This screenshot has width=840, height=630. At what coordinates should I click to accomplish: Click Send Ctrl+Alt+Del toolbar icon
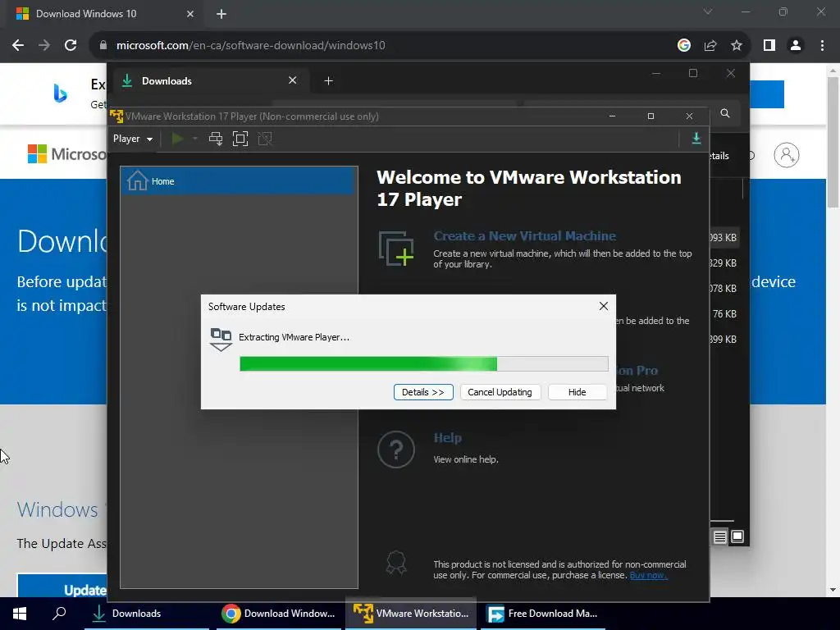[216, 139]
